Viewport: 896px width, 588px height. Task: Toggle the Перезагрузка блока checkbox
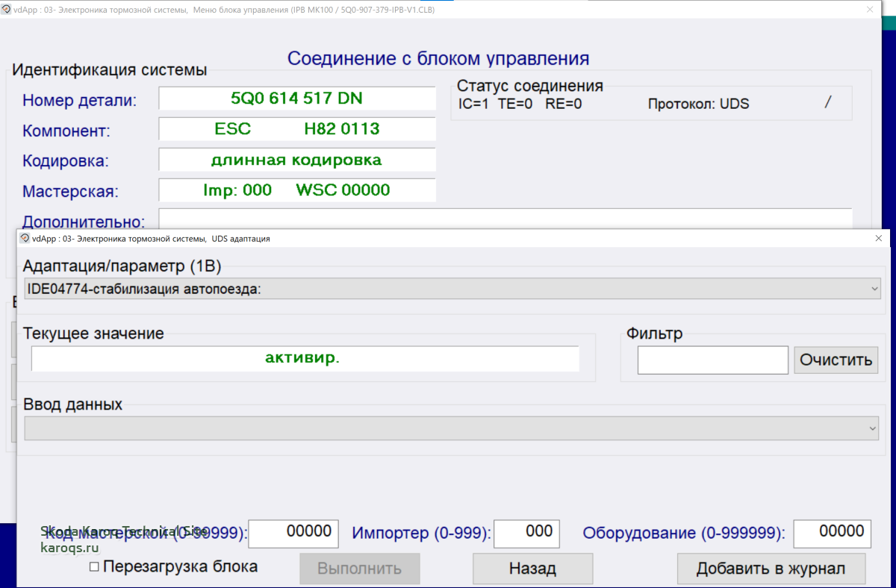click(94, 567)
